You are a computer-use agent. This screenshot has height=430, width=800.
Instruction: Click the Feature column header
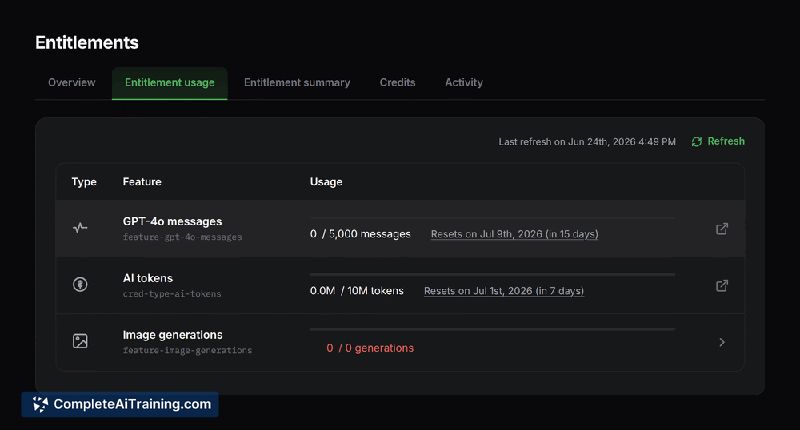click(142, 182)
